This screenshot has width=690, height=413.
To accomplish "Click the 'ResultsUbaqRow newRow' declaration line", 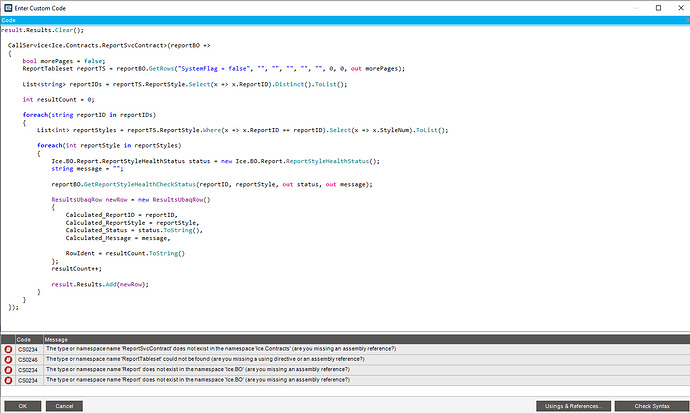I will coord(131,200).
